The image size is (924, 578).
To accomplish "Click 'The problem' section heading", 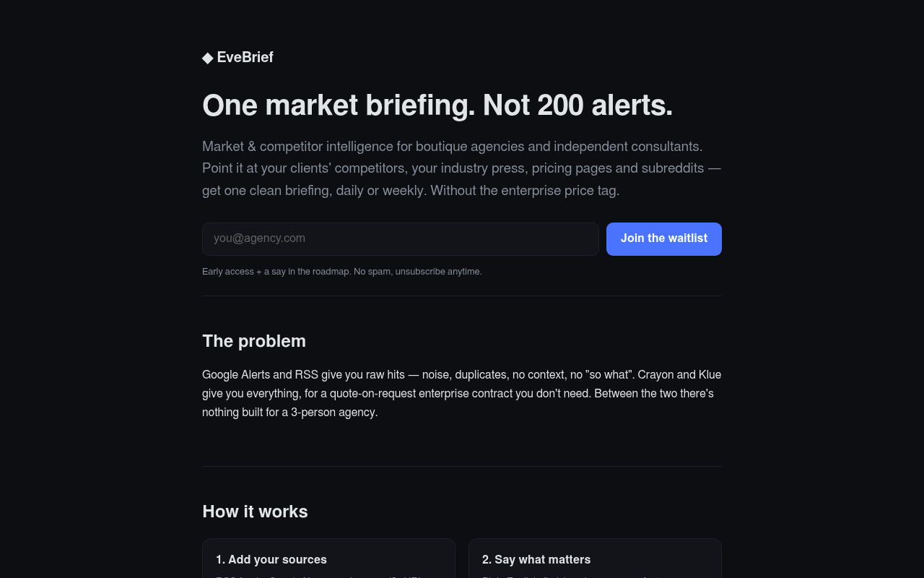I will point(254,341).
